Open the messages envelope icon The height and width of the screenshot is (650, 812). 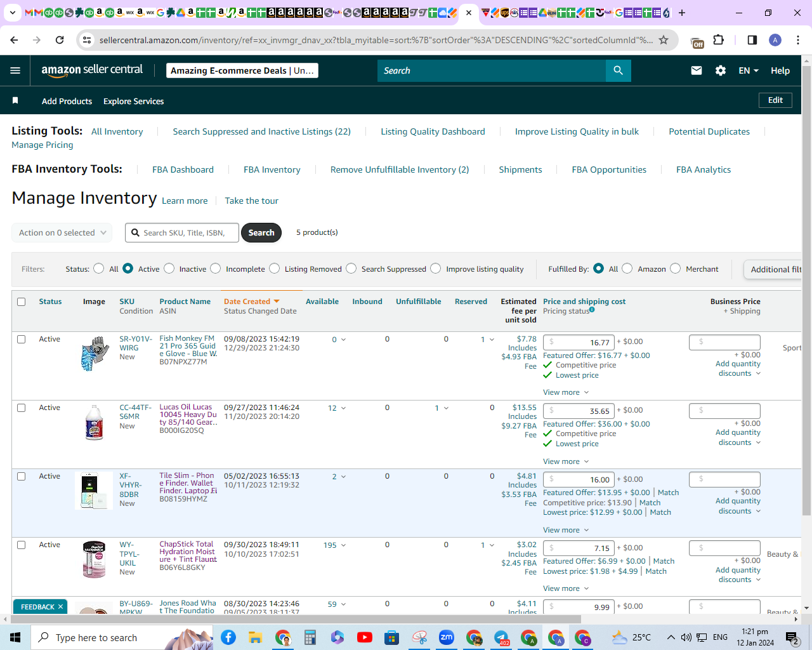pyautogui.click(x=697, y=70)
